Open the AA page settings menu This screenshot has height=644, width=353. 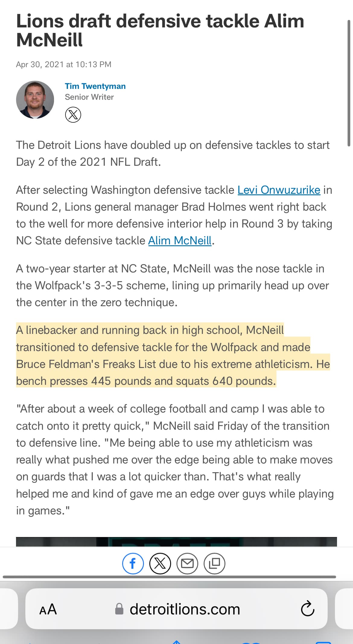(x=48, y=609)
